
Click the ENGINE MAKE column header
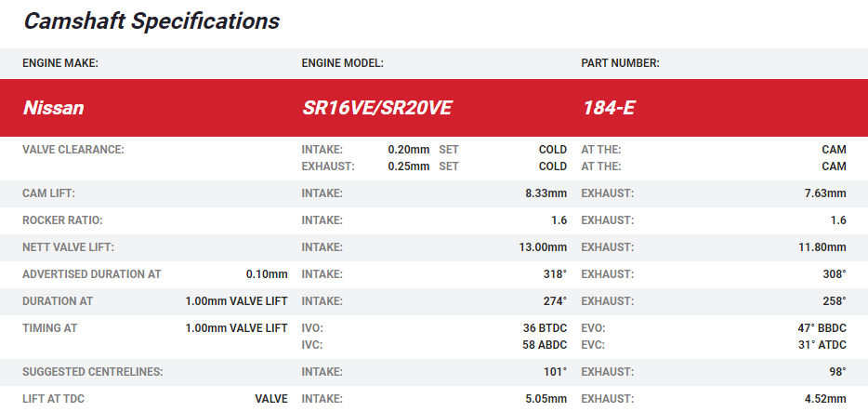coord(60,63)
